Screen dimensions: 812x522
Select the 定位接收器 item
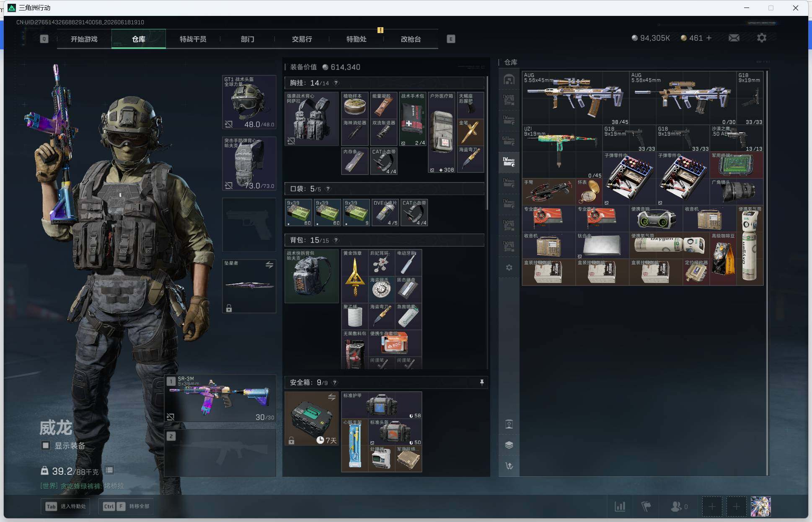point(696,273)
